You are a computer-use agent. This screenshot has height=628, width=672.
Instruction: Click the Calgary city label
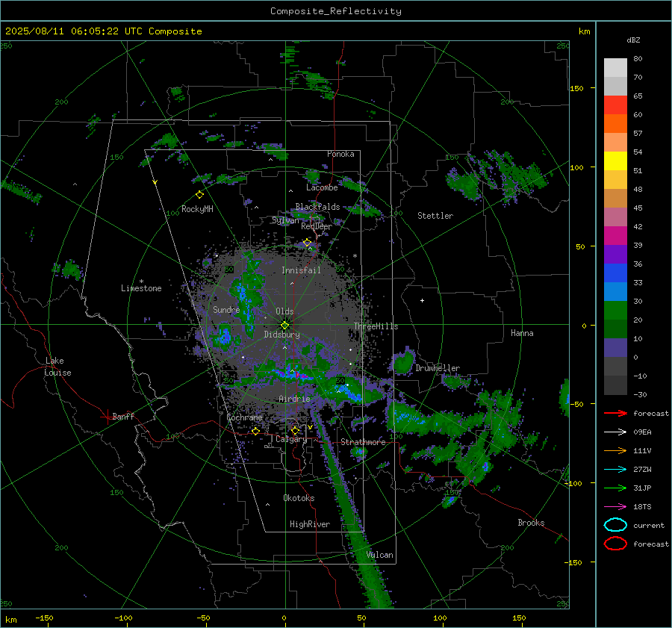291,439
